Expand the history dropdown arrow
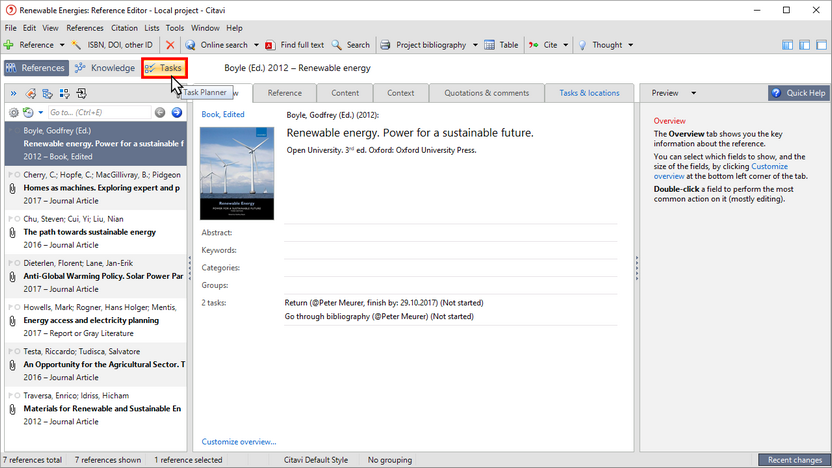The image size is (832, 468). (x=40, y=112)
